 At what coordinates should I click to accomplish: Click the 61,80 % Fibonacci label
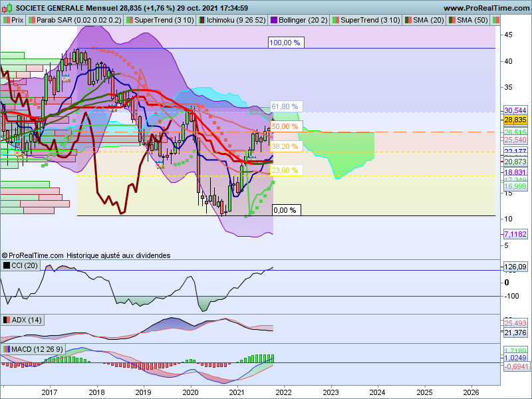click(286, 106)
